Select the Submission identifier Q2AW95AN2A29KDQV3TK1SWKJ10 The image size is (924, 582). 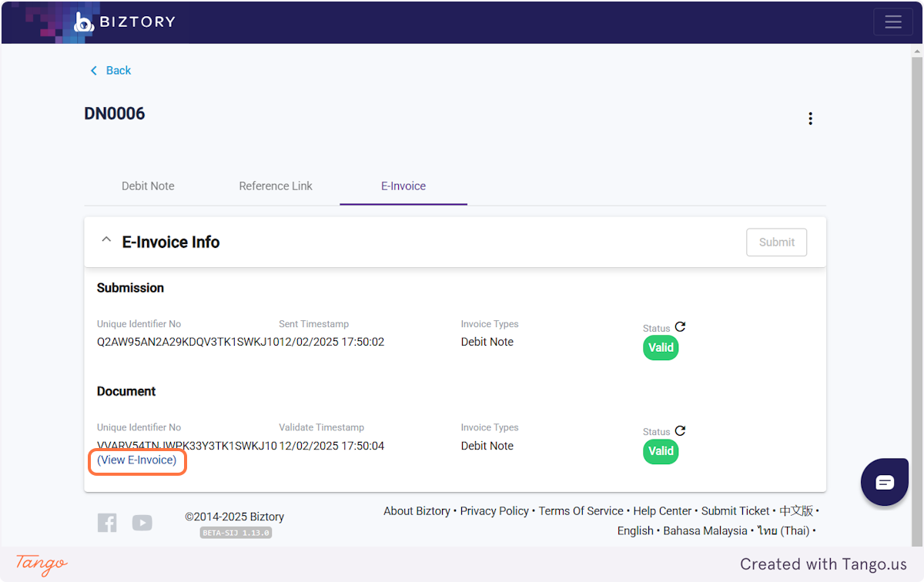pos(187,342)
